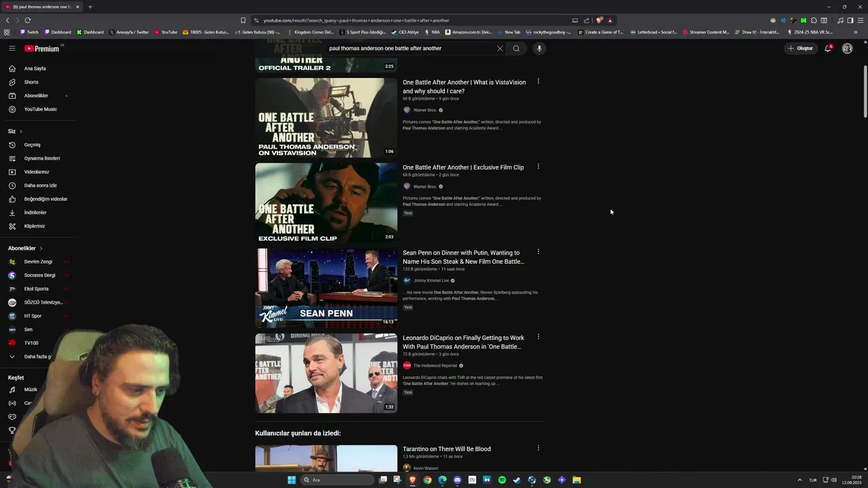Bookmark this page with the address bar icon
868x488 pixels.
243,20
